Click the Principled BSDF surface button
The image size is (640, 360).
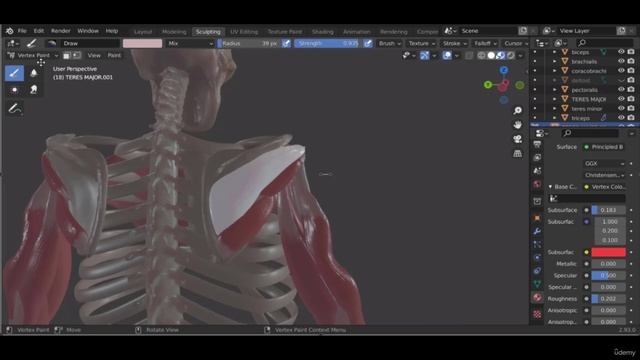[x=604, y=147]
